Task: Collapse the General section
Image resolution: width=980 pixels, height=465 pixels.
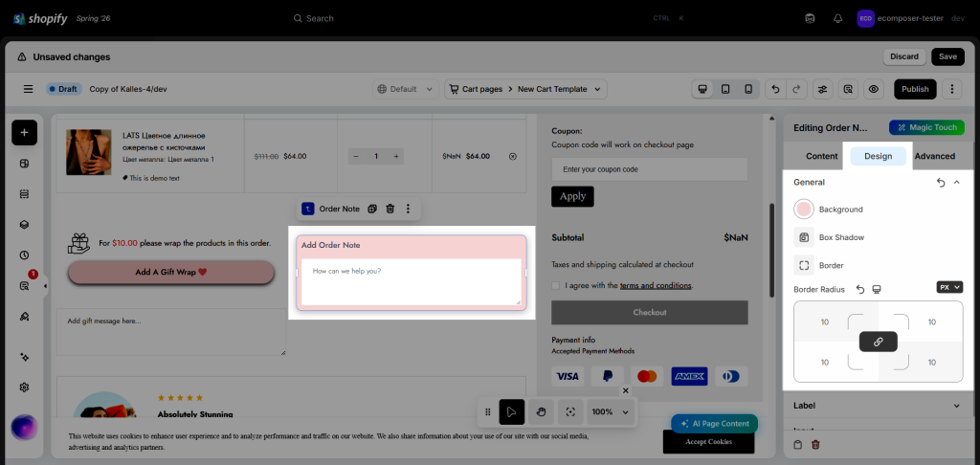Action: [x=957, y=183]
